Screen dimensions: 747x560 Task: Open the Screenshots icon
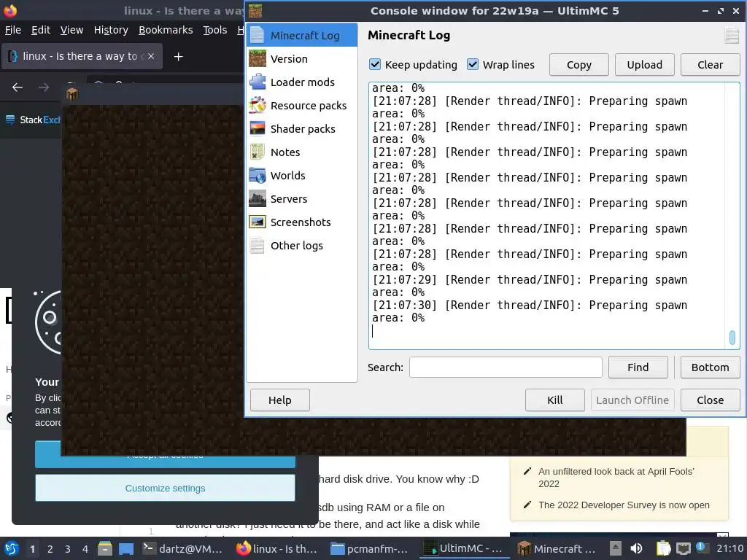click(258, 222)
